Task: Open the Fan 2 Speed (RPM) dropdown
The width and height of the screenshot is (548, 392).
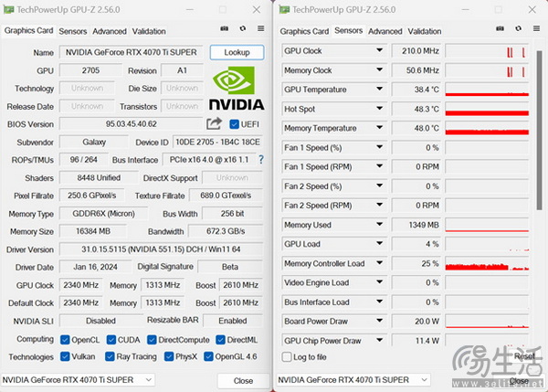Action: (379, 205)
